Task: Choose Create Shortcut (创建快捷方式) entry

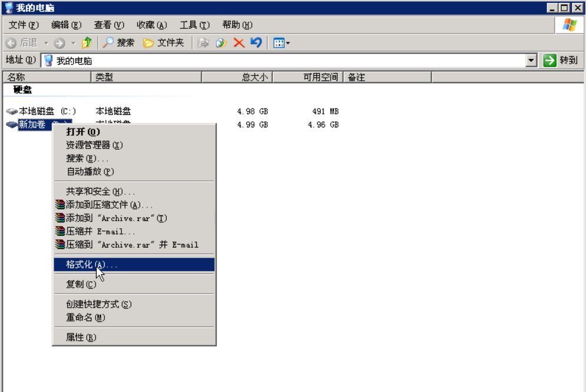Action: tap(134, 304)
